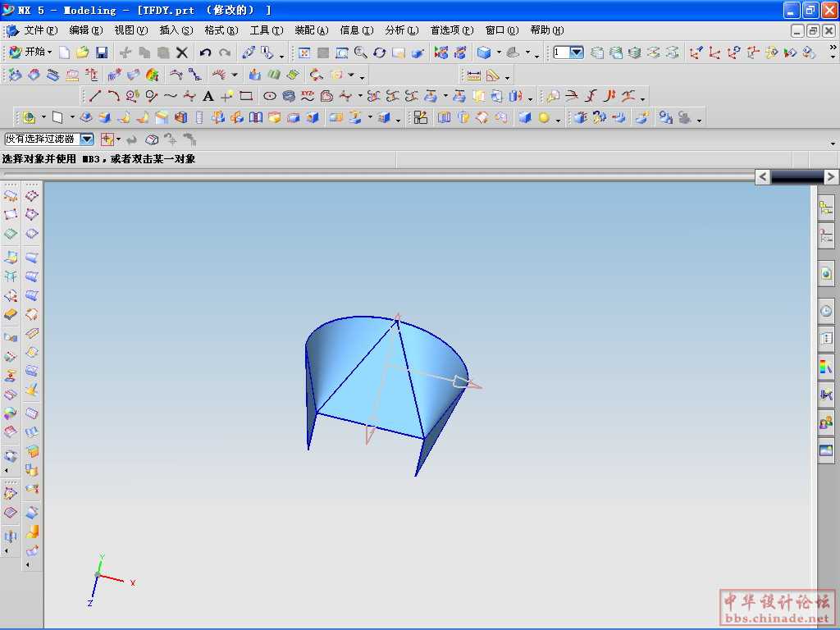Open the Part Navigator tab on right sidebar
The height and width of the screenshot is (630, 840).
pyautogui.click(x=825, y=236)
